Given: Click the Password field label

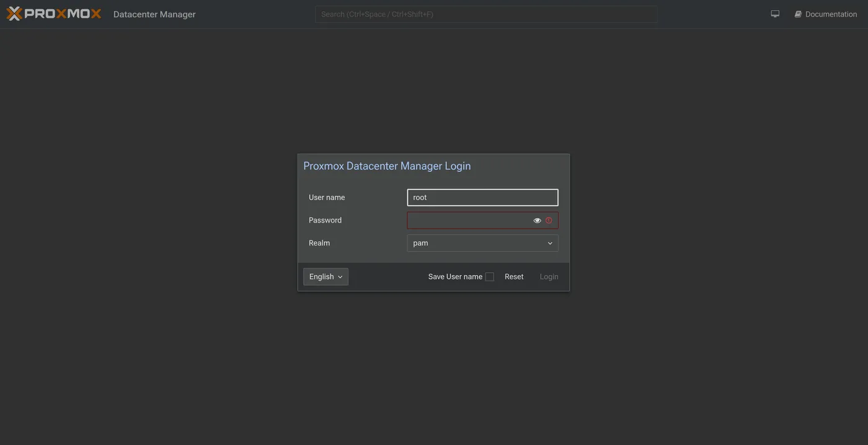Looking at the screenshot, I should point(325,221).
